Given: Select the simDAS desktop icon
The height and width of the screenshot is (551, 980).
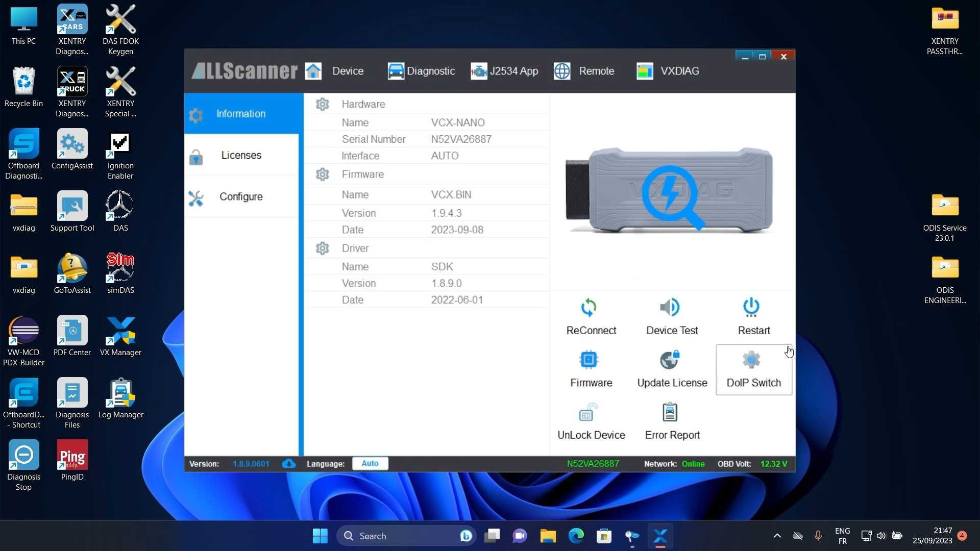Looking at the screenshot, I should (x=120, y=274).
